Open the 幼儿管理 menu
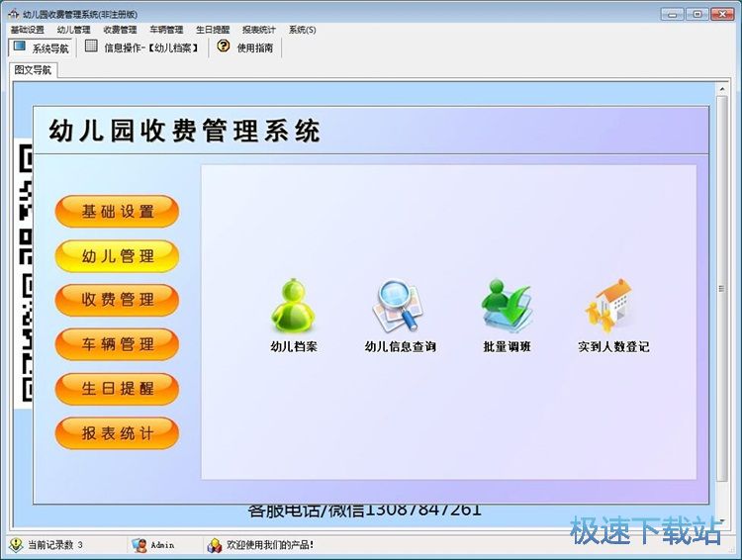The image size is (742, 560). (73, 30)
